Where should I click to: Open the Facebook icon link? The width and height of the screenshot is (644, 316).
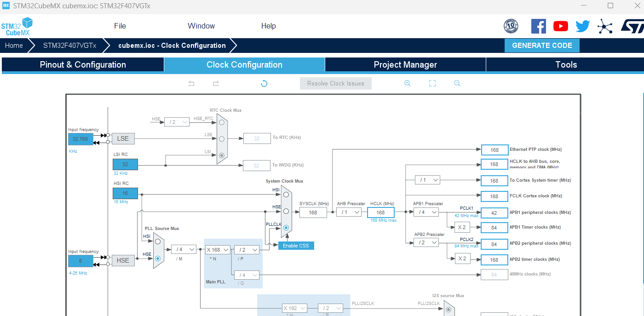click(538, 26)
